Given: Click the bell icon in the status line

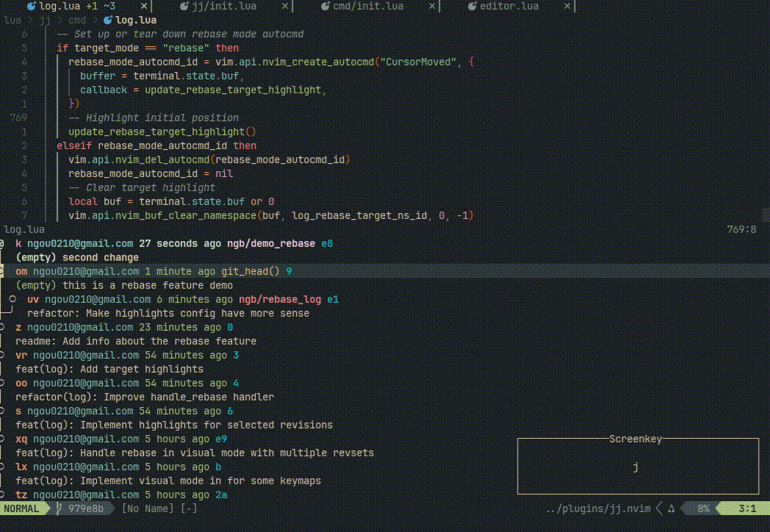Looking at the screenshot, I should 672,508.
